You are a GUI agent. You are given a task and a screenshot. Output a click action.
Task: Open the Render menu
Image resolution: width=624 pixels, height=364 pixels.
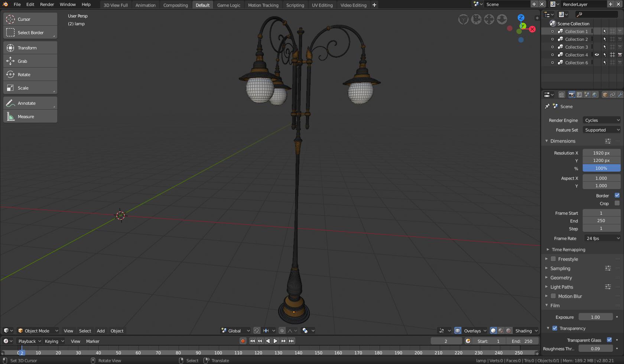tap(47, 4)
